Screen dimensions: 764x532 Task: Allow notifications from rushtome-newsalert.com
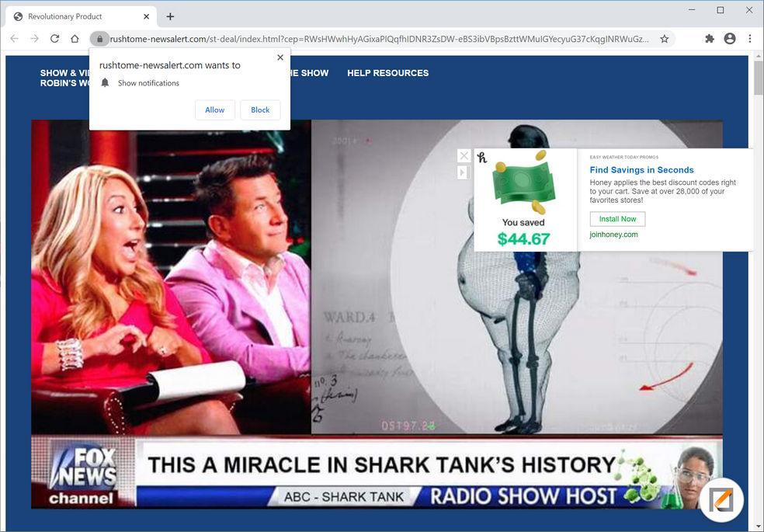click(x=215, y=110)
